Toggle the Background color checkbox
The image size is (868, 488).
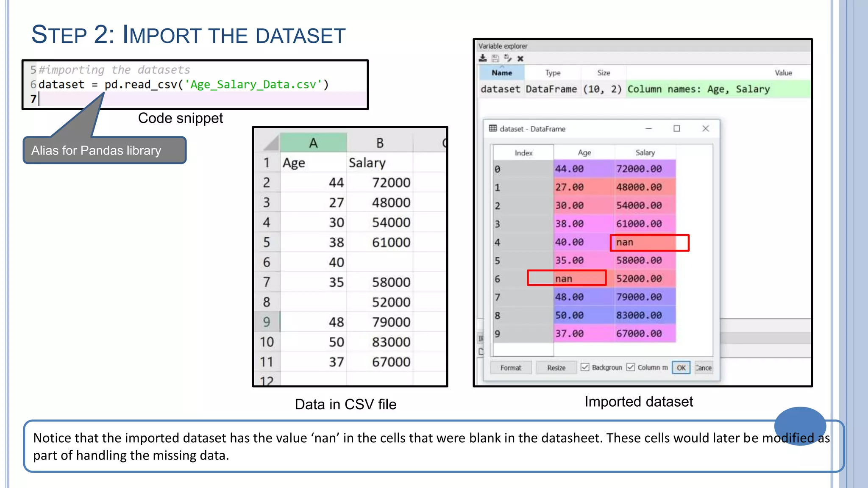[585, 367]
